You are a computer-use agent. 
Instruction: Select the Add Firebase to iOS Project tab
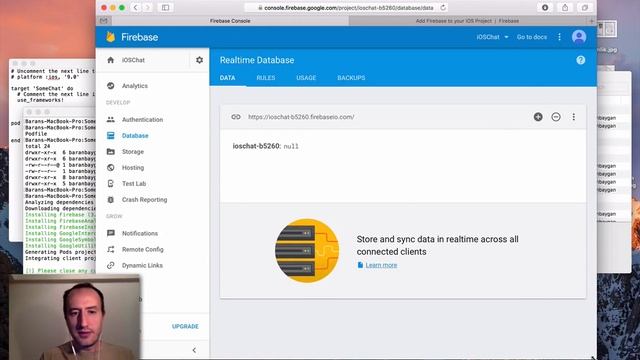tap(467, 20)
